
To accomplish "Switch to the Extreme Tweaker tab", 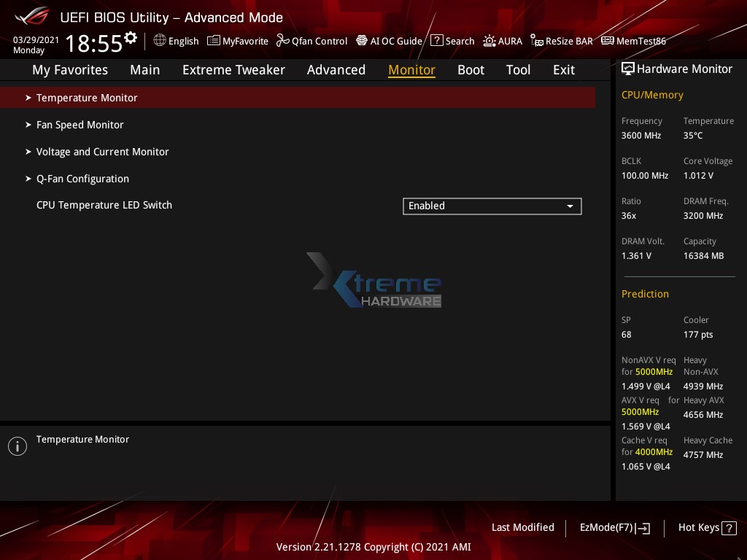I will coord(233,69).
